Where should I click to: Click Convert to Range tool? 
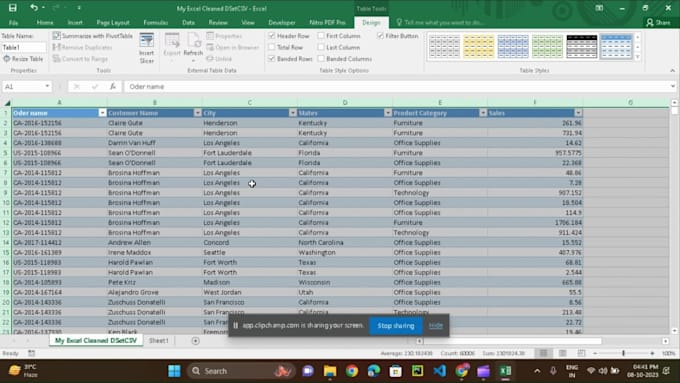point(80,59)
